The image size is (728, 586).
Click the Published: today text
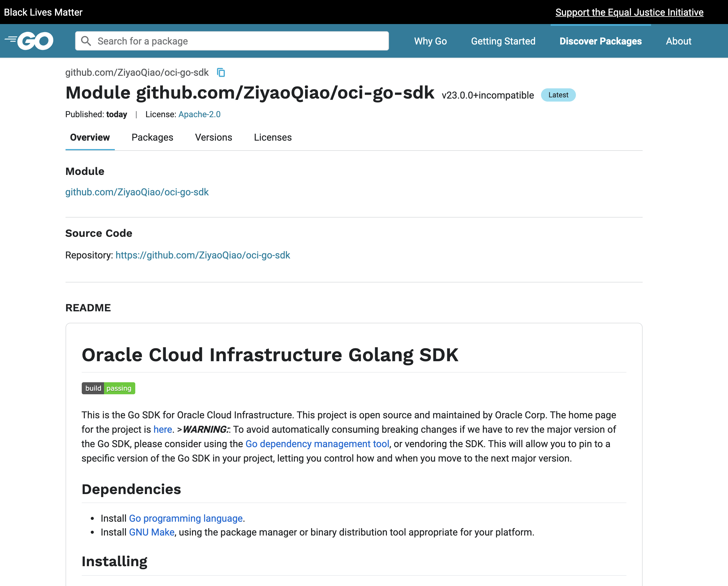[96, 114]
